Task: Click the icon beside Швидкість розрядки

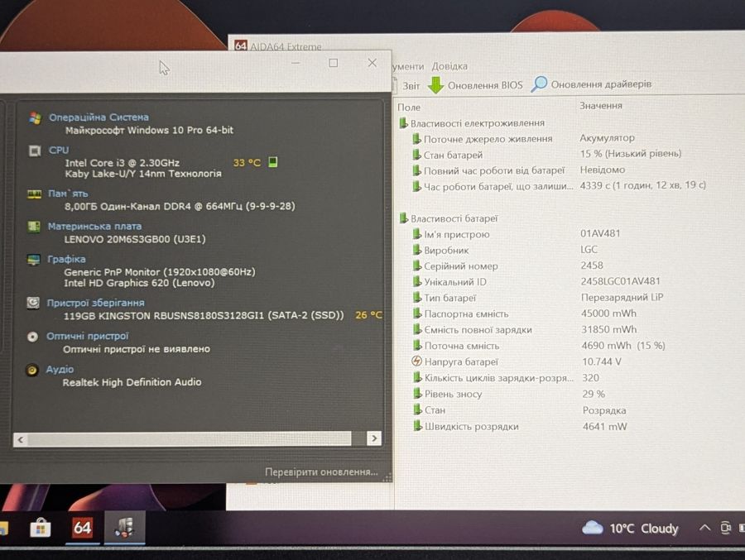Action: coord(417,426)
